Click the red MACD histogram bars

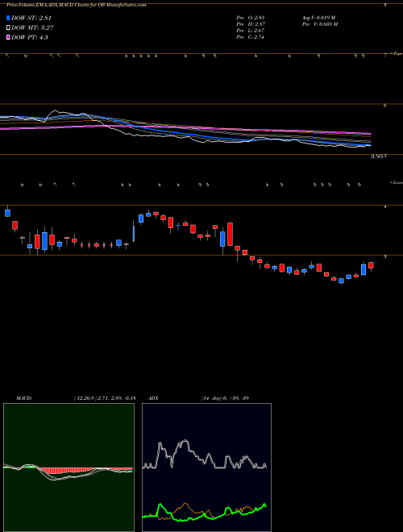85,471
